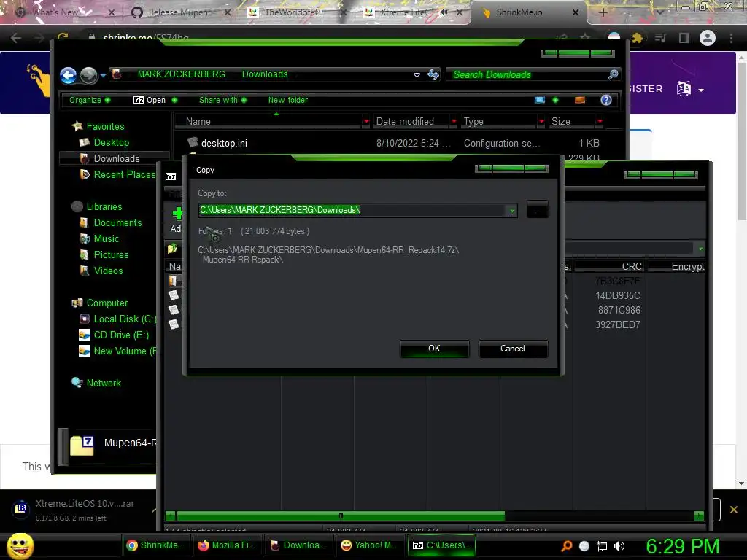This screenshot has height=560, width=747.
Task: Open Size column filter dropdown
Action: [600, 122]
